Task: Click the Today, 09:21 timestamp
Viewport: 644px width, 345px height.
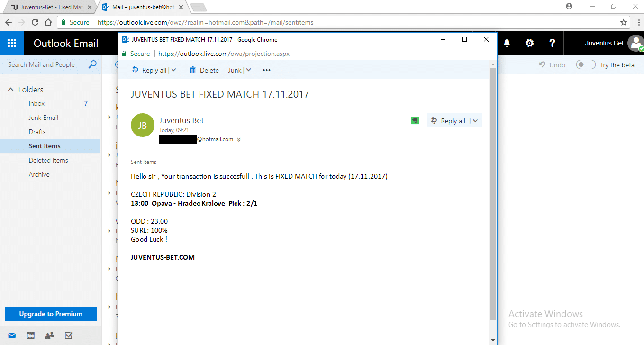Action: coord(174,130)
